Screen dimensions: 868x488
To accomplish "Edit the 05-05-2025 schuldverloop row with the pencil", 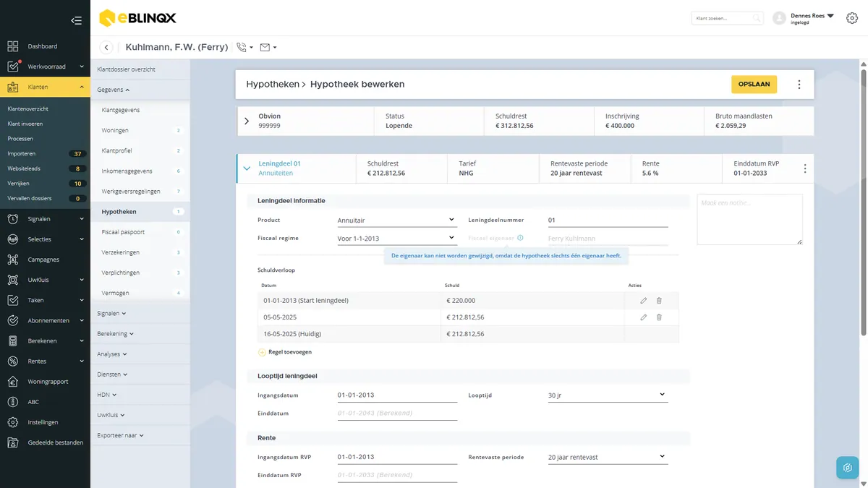I will [x=644, y=317].
